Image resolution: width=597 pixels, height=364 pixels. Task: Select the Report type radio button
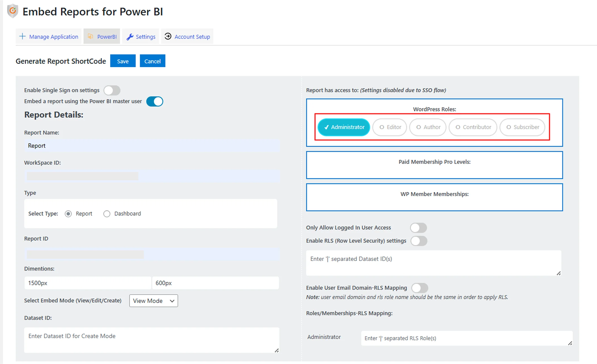coord(68,214)
